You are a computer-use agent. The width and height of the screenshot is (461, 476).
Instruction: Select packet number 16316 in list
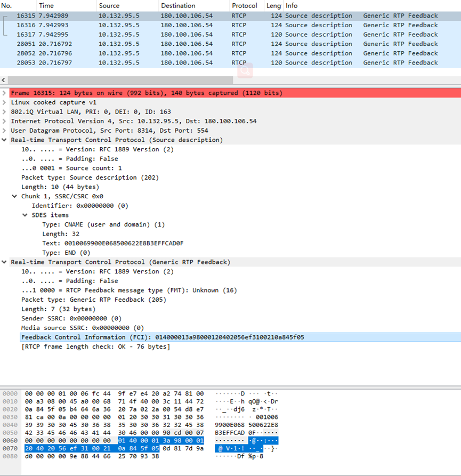pos(230,25)
